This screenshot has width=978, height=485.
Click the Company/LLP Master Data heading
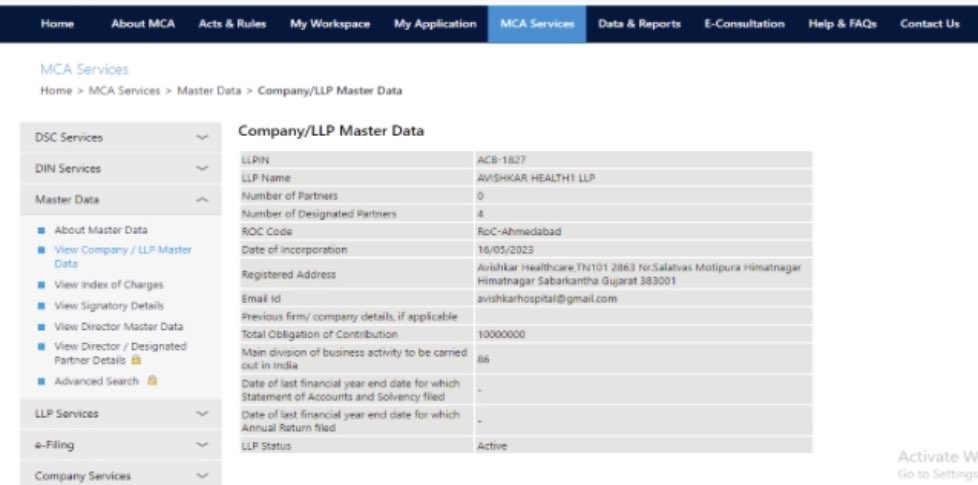[331, 131]
